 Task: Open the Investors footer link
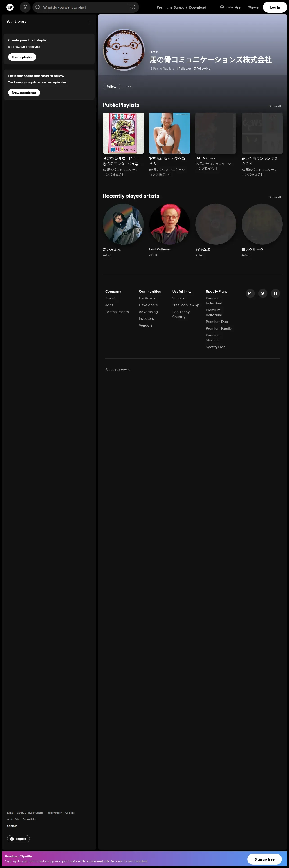[146, 318]
